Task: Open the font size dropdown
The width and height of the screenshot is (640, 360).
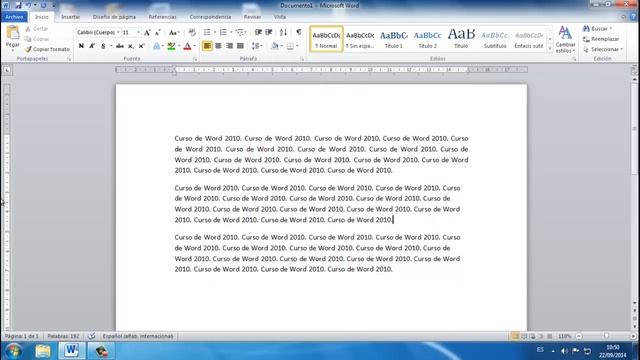Action: click(138, 32)
